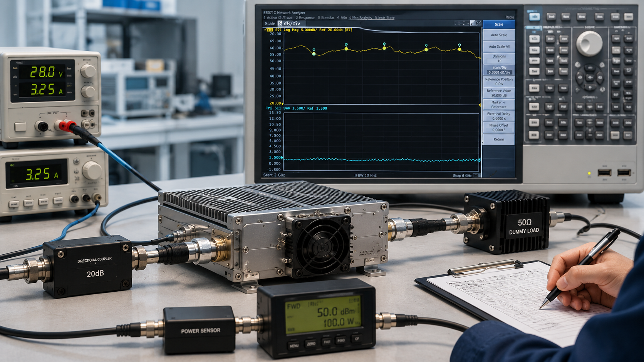Viewport: 644px width, 362px height.
Task: Select the Phase Offset softkey
Action: click(x=499, y=128)
